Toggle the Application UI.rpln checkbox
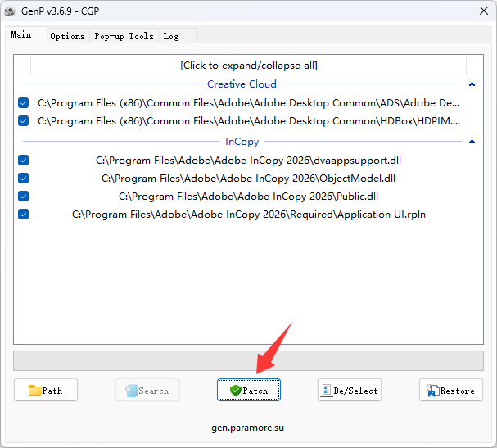 [24, 215]
